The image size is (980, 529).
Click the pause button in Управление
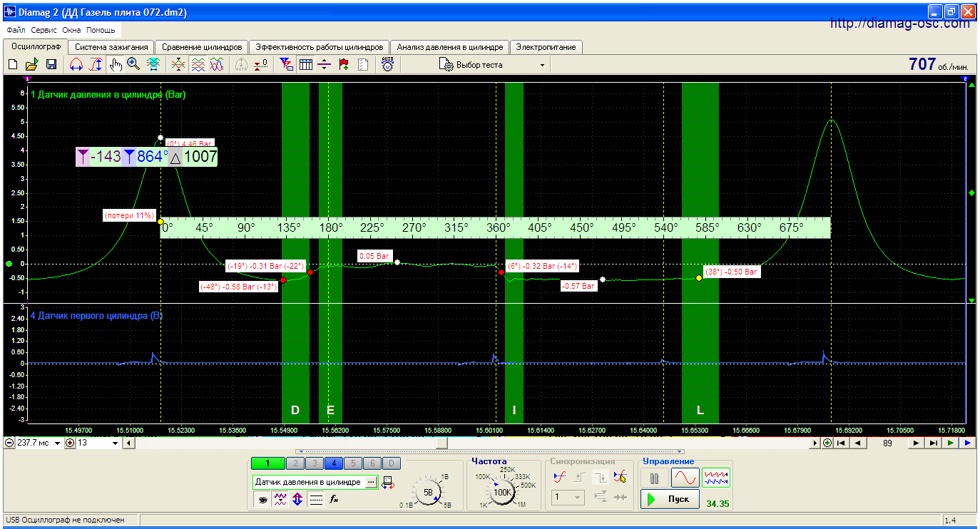coord(654,478)
